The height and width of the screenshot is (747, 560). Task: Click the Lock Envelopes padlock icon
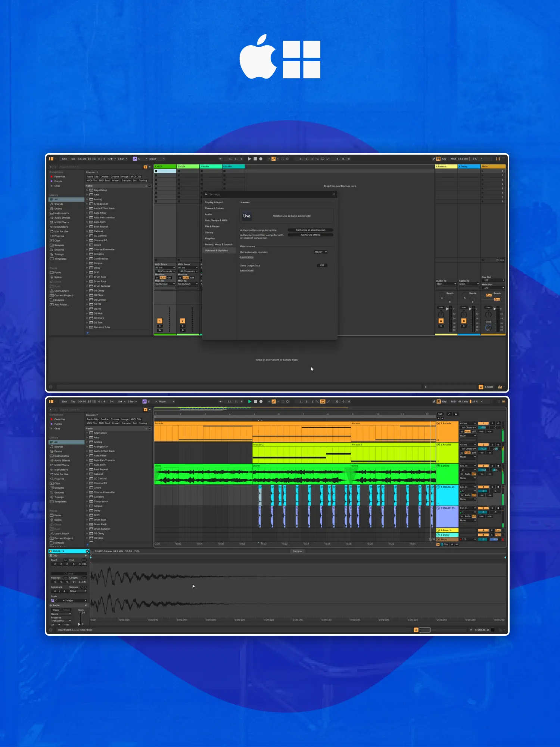point(455,414)
